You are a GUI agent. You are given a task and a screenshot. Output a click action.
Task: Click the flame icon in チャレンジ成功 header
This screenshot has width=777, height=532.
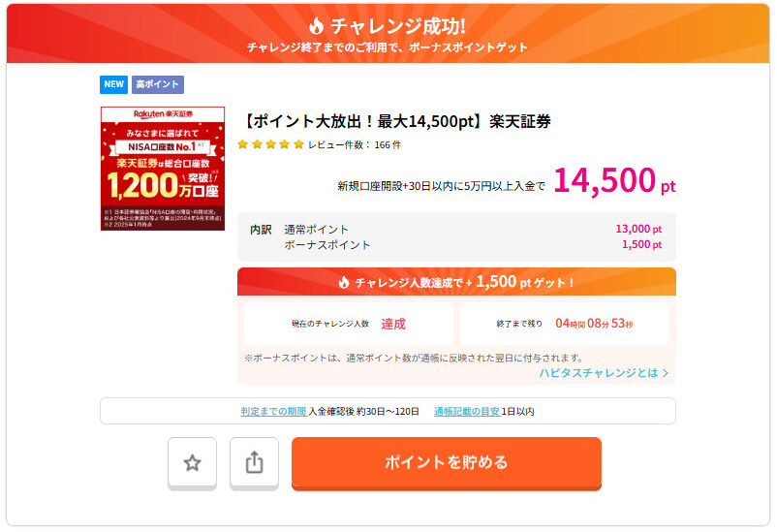317,26
